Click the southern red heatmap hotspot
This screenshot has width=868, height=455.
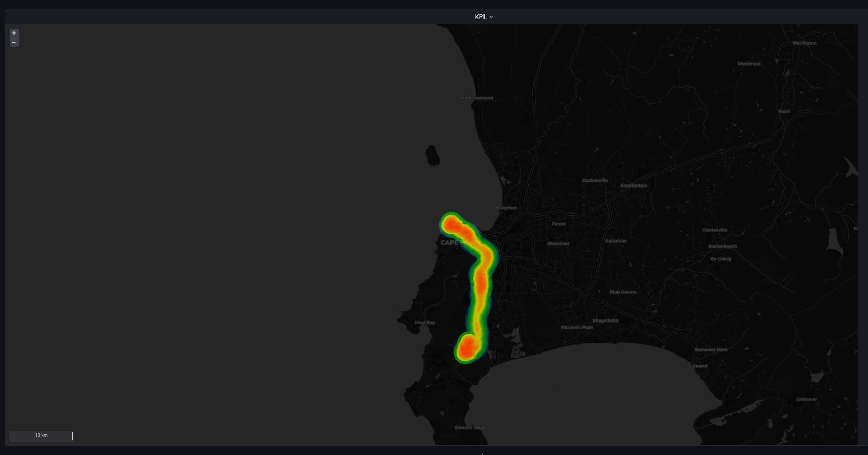(466, 349)
